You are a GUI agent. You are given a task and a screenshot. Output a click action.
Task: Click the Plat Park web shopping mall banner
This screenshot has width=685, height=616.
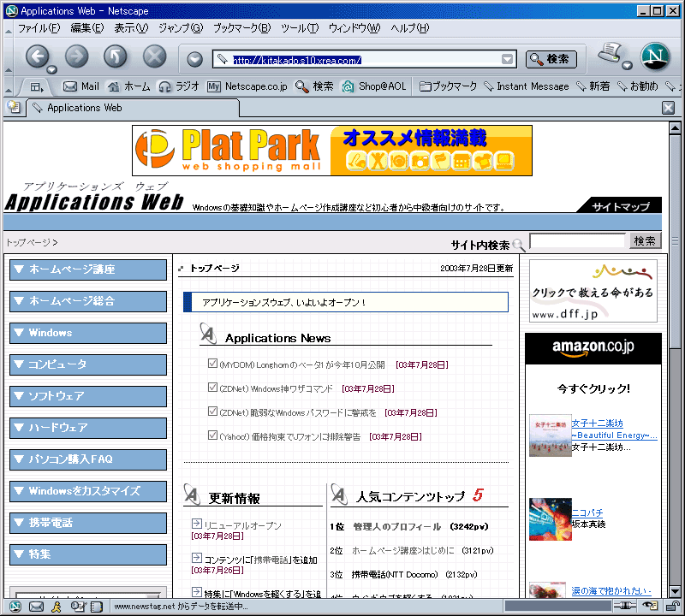point(332,151)
